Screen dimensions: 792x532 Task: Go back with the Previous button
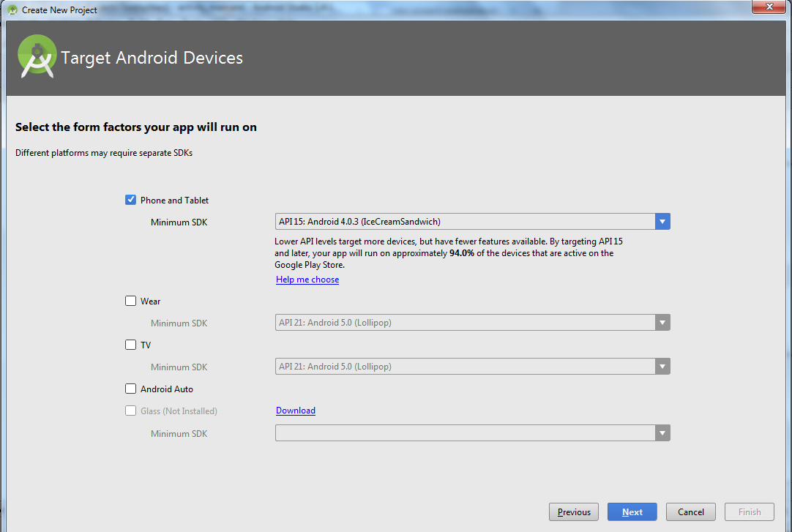click(574, 512)
